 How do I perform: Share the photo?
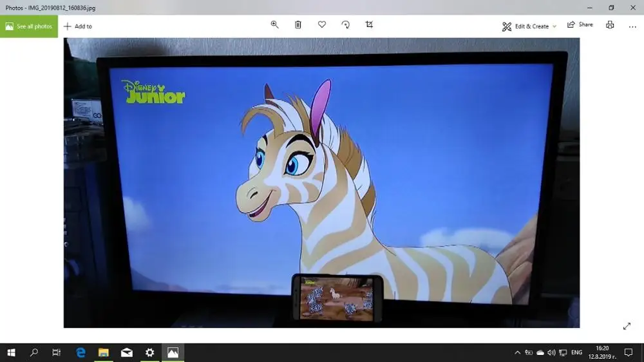coord(580,24)
